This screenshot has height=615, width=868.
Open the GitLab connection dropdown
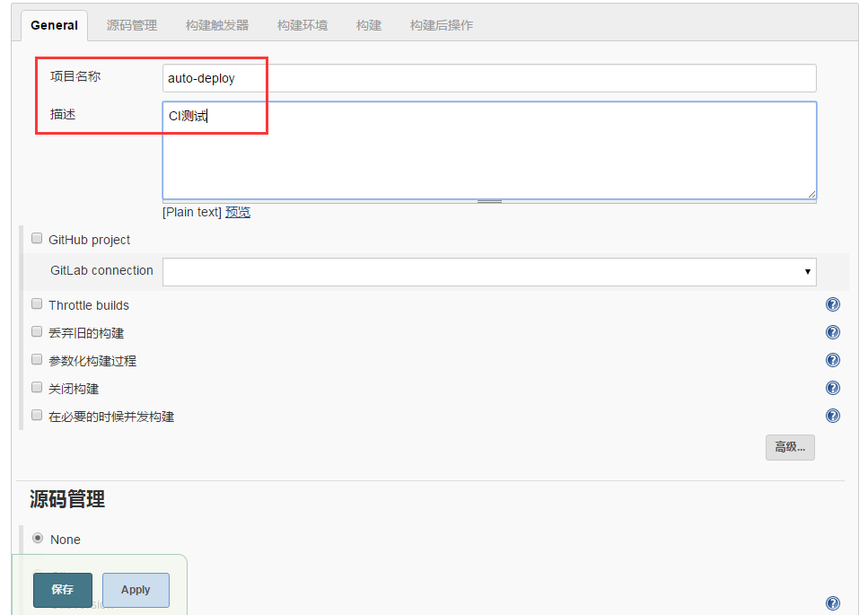click(489, 272)
